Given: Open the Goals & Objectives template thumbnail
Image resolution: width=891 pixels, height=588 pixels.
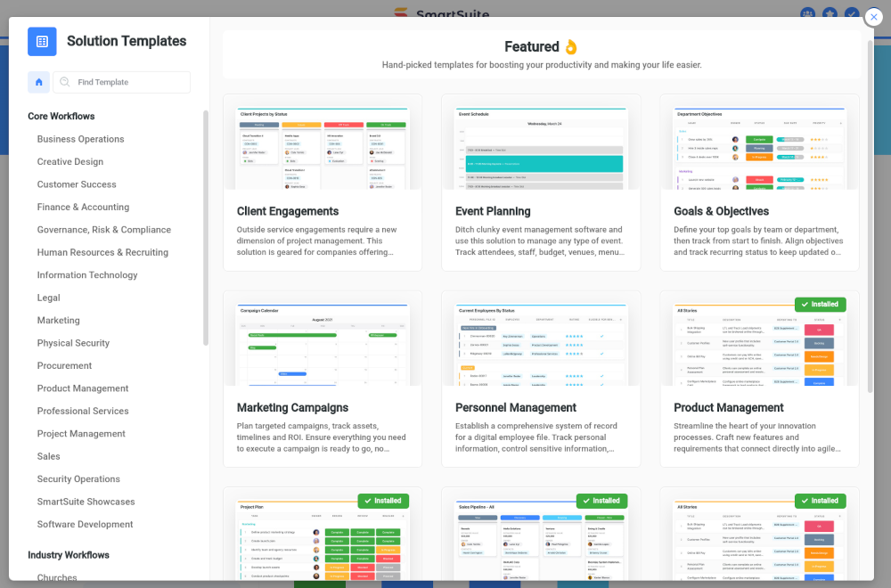Looking at the screenshot, I should pyautogui.click(x=759, y=148).
